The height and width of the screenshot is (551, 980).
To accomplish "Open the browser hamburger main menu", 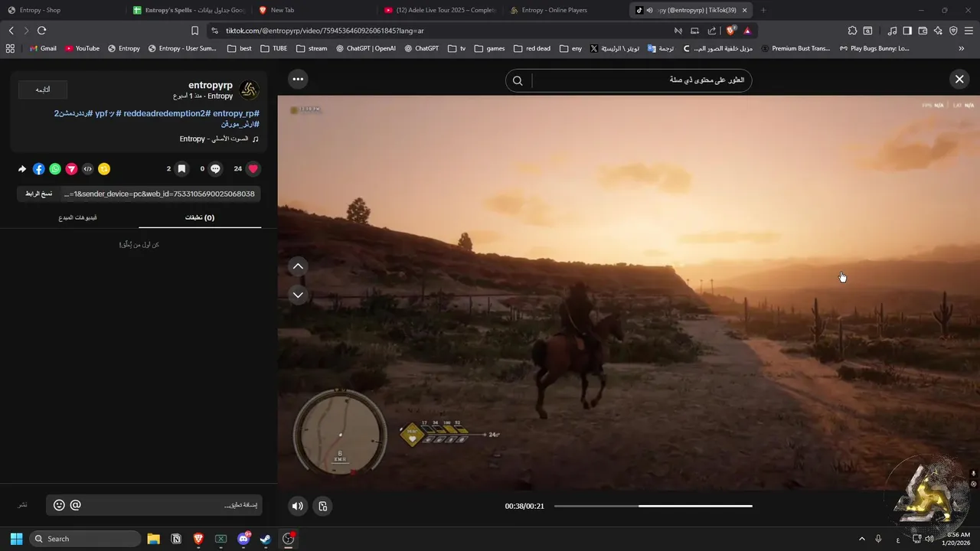I will pos(969,31).
